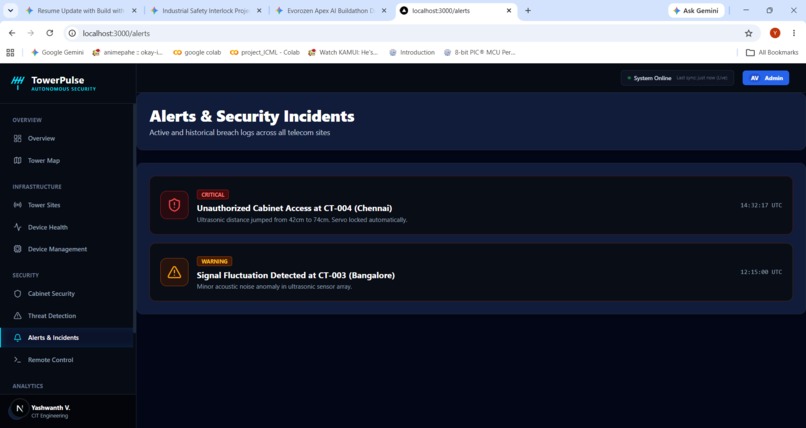Select Alerts & Incidents in sidebar

click(67, 338)
